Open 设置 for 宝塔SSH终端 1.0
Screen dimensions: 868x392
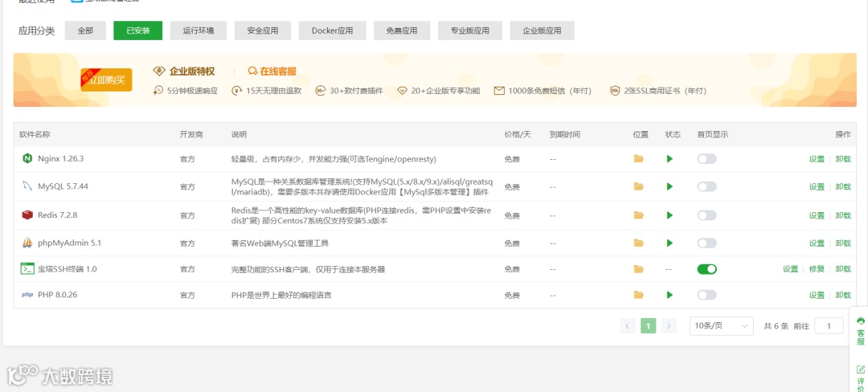coord(791,269)
